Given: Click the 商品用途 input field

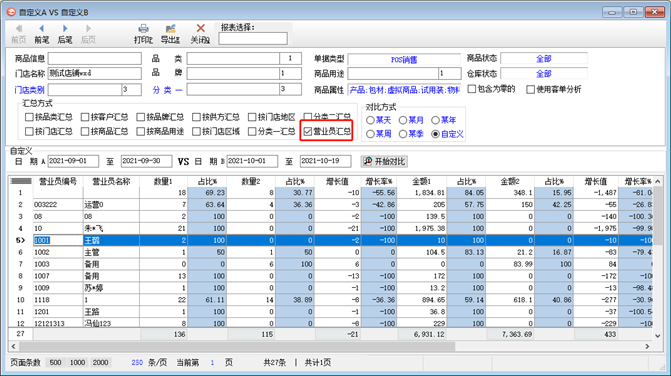Looking at the screenshot, I should point(393,74).
